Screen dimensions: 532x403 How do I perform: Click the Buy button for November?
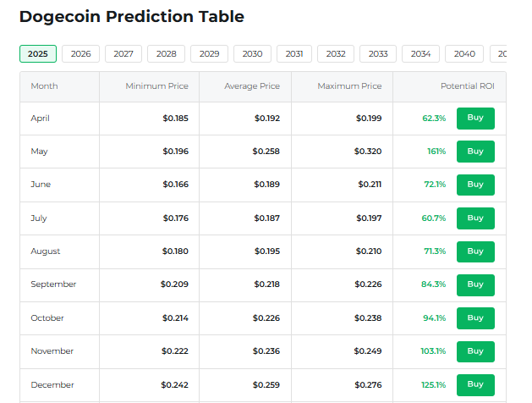475,351
